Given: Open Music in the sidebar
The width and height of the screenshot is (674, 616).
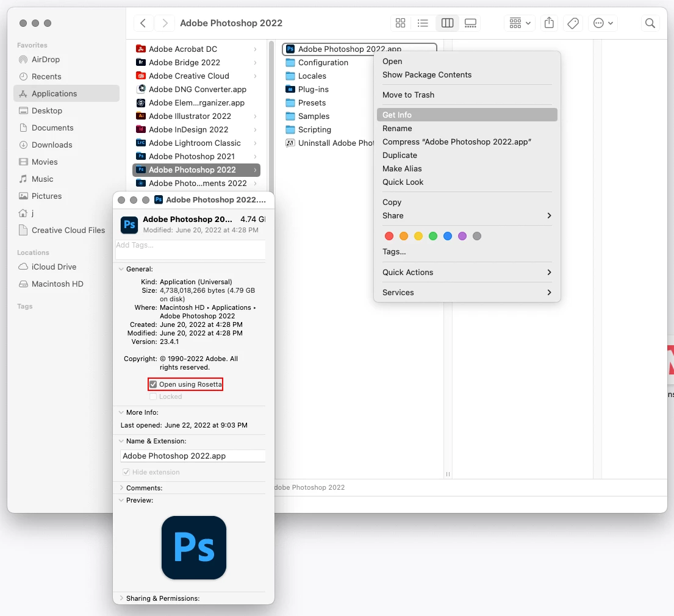Looking at the screenshot, I should click(66, 179).
